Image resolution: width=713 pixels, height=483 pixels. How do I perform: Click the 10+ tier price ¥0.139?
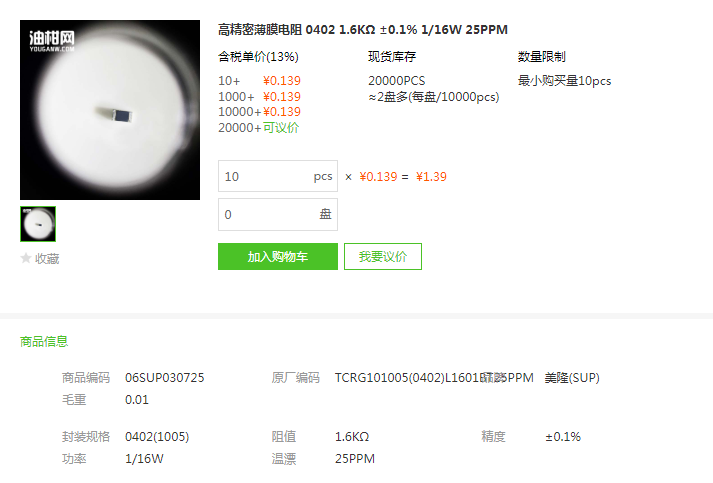(x=282, y=81)
